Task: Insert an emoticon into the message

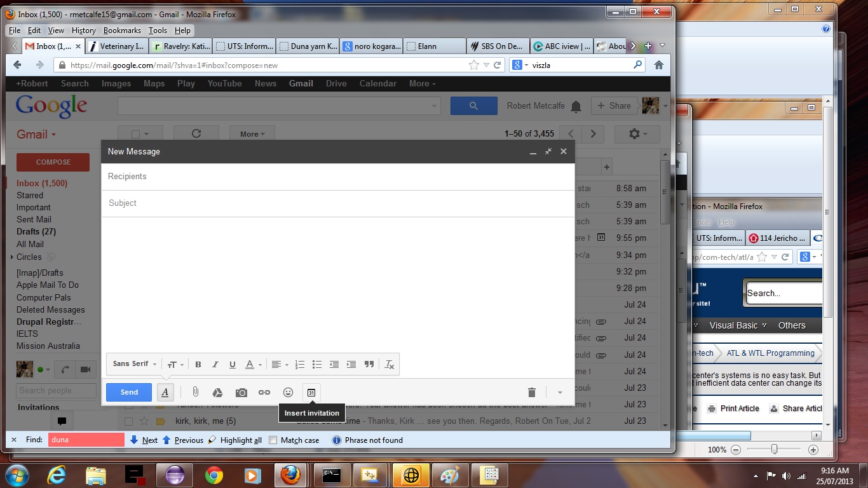Action: click(x=288, y=392)
